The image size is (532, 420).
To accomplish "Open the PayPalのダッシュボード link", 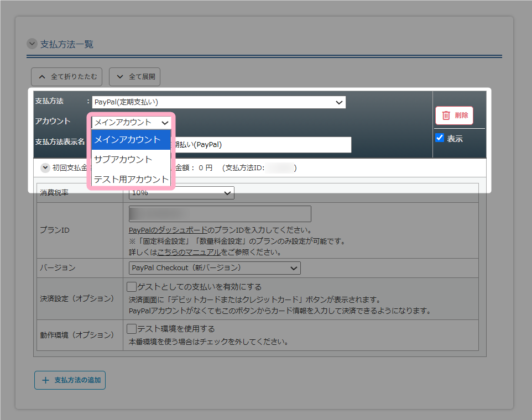I will (x=168, y=230).
